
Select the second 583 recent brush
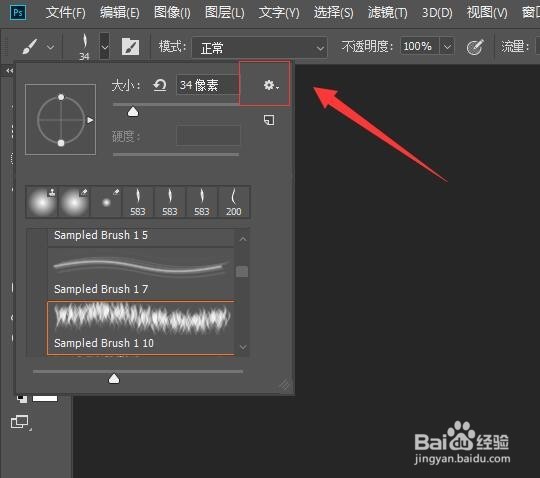(x=170, y=202)
